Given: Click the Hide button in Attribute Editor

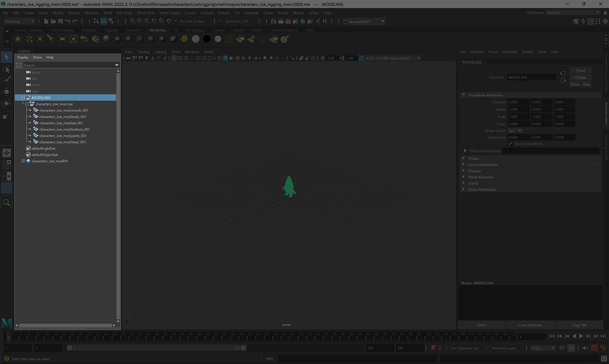Looking at the screenshot, I should pos(586,84).
